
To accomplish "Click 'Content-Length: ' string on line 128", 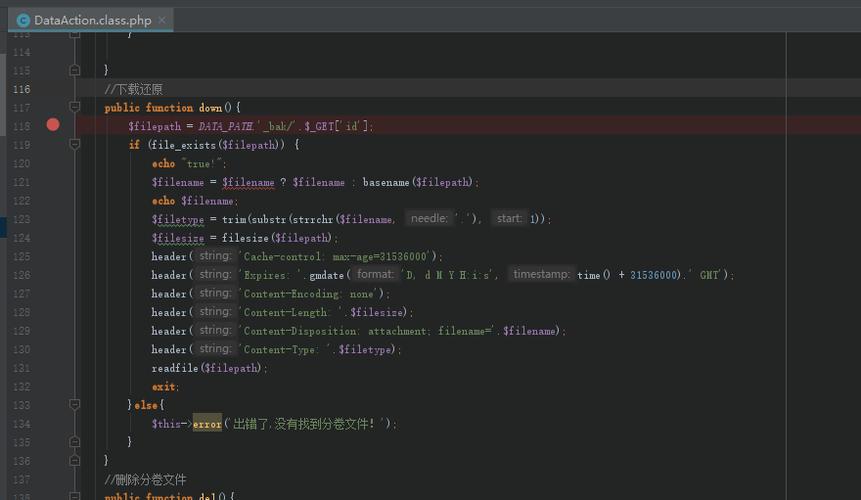I will click(x=292, y=312).
